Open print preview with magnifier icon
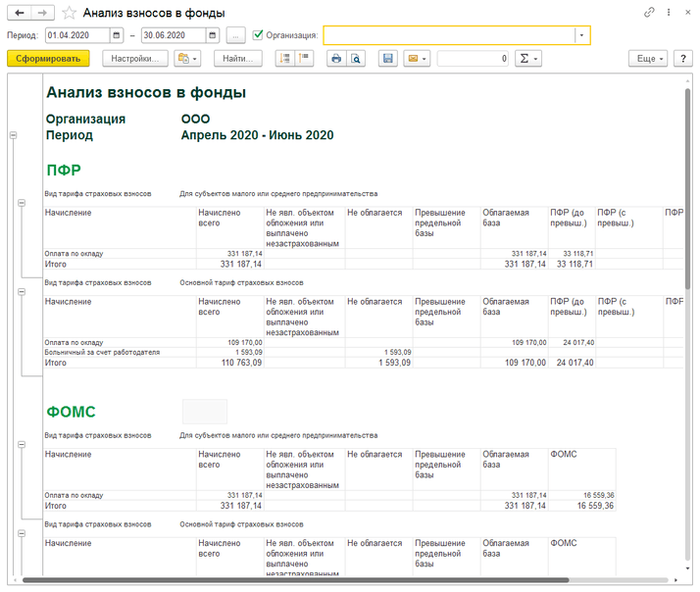This screenshot has height=592, width=700. 356,59
